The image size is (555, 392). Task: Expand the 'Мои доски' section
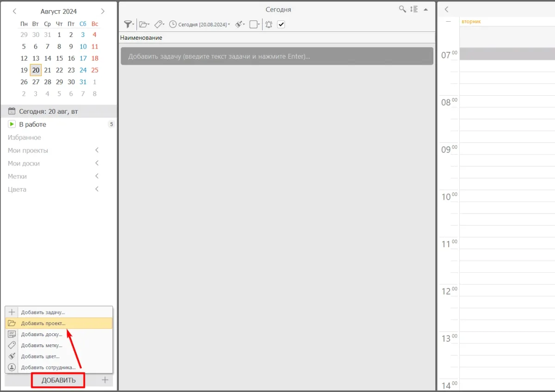pos(97,163)
